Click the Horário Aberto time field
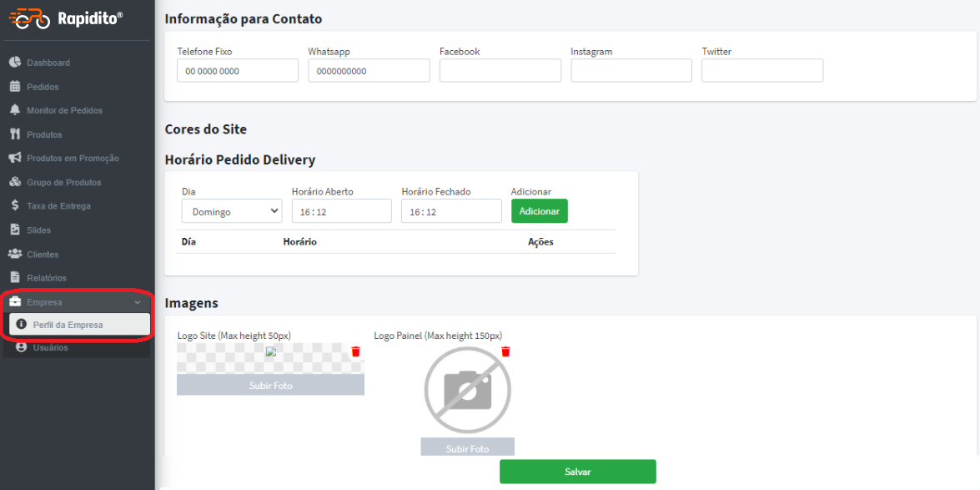This screenshot has height=490, width=980. (x=342, y=211)
